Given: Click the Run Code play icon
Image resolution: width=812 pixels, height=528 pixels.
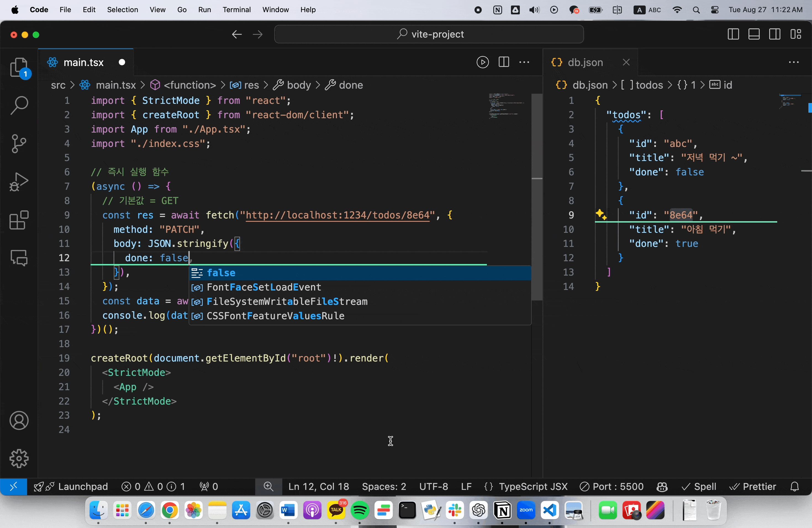Looking at the screenshot, I should point(483,62).
